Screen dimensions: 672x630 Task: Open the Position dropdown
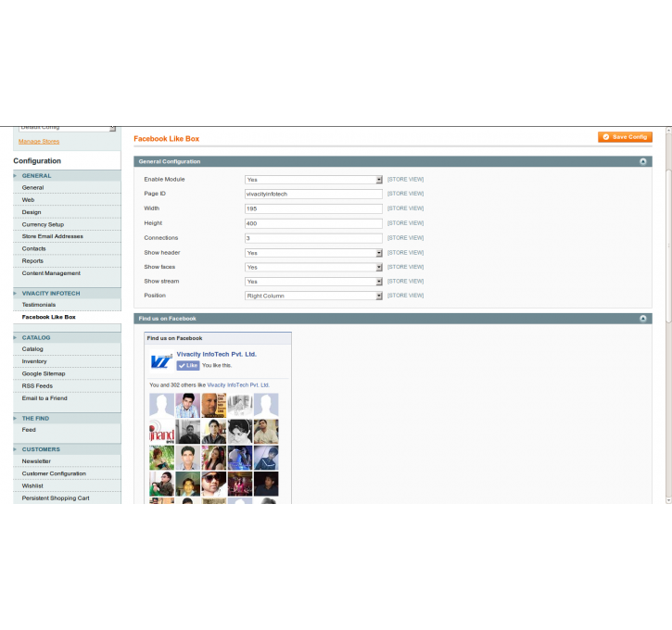click(313, 296)
